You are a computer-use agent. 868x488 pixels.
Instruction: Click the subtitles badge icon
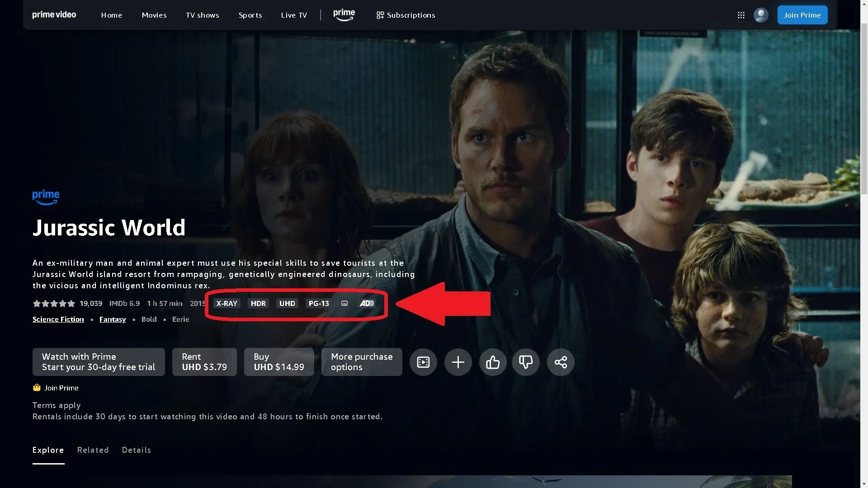pyautogui.click(x=344, y=303)
